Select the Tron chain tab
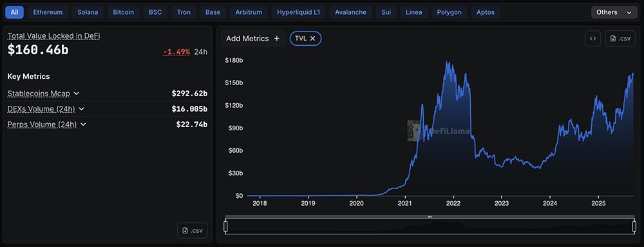The height and width of the screenshot is (247, 644). pyautogui.click(x=184, y=12)
